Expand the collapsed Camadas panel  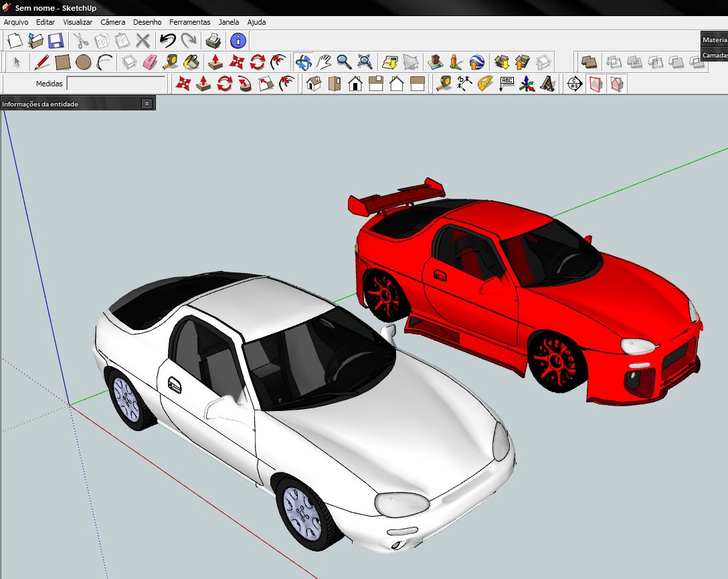coord(715,55)
